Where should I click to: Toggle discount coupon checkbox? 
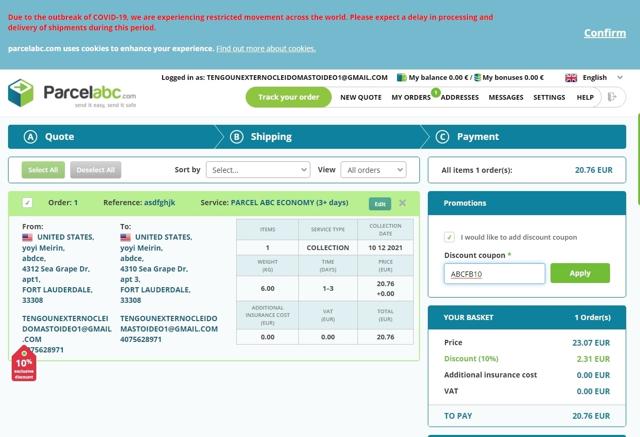(449, 237)
